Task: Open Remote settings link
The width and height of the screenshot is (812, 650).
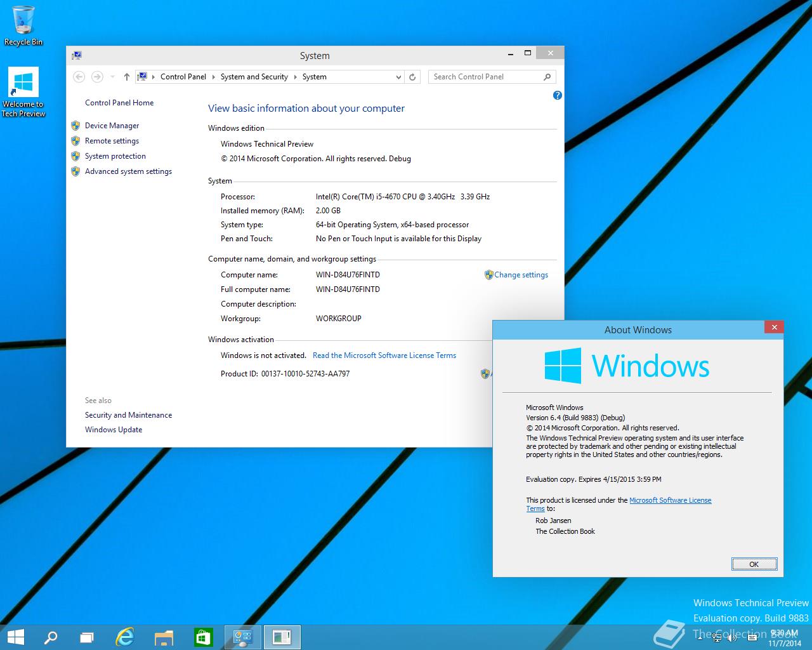Action: tap(112, 141)
